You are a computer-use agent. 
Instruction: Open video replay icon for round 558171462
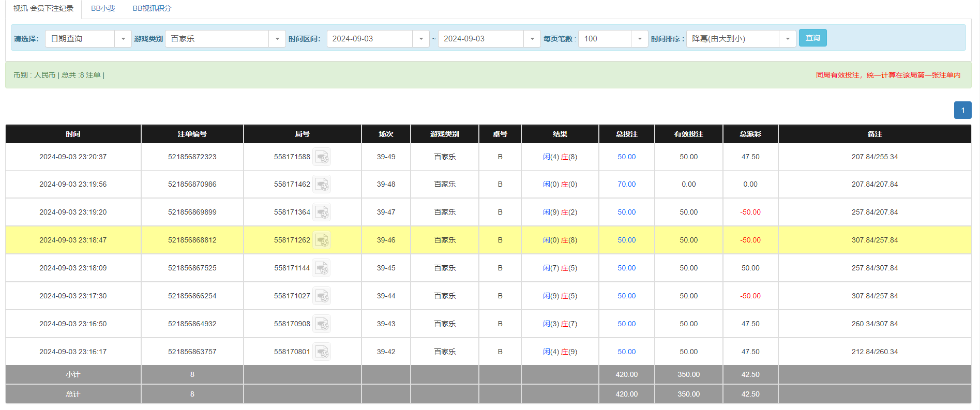[322, 184]
